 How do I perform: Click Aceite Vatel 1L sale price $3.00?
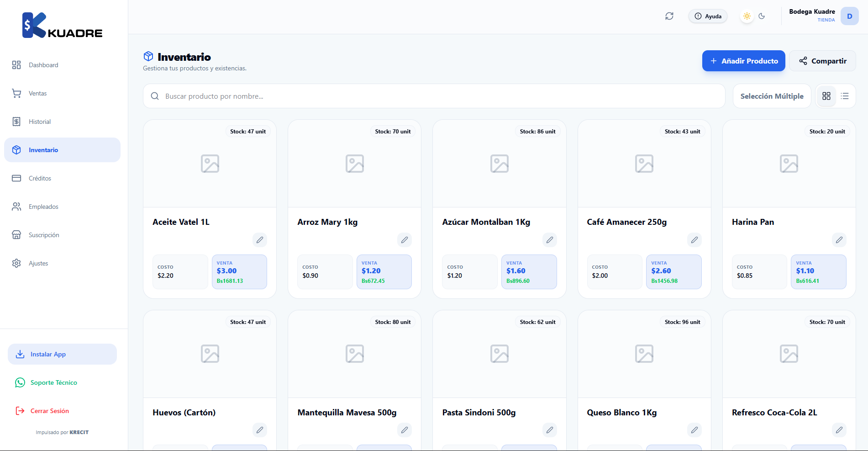pos(227,271)
